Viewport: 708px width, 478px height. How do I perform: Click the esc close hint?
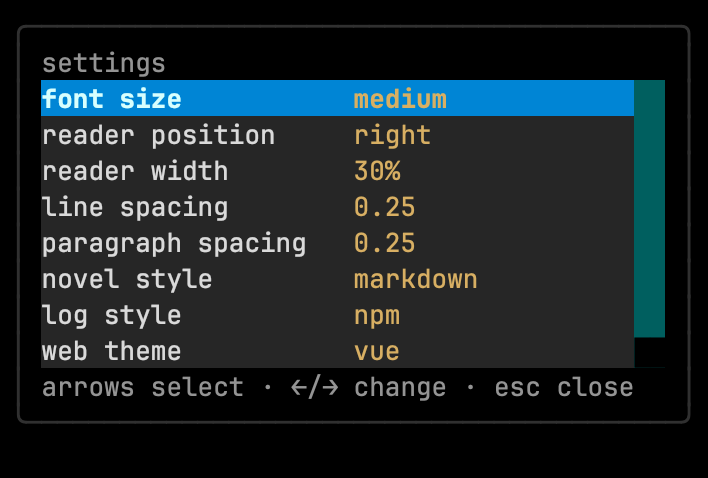click(x=564, y=388)
